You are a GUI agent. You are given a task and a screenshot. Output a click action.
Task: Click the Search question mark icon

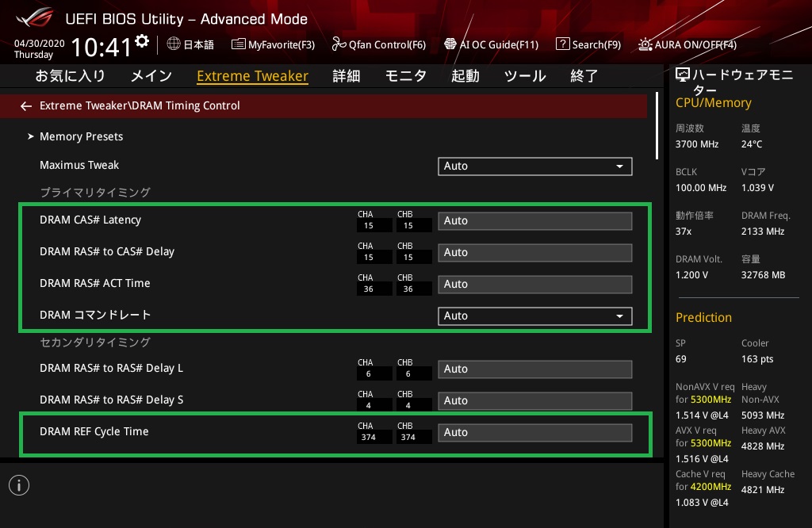tap(562, 44)
